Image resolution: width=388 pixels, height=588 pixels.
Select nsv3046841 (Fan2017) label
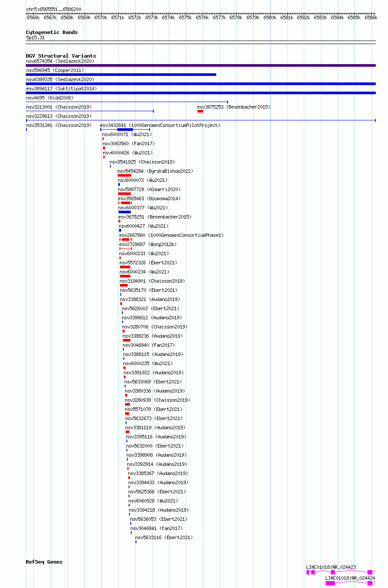(x=157, y=529)
